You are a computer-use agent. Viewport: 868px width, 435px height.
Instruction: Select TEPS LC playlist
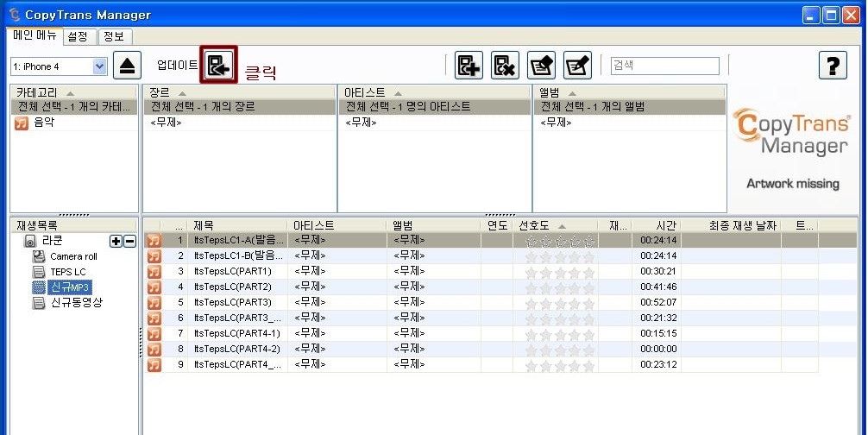click(68, 272)
